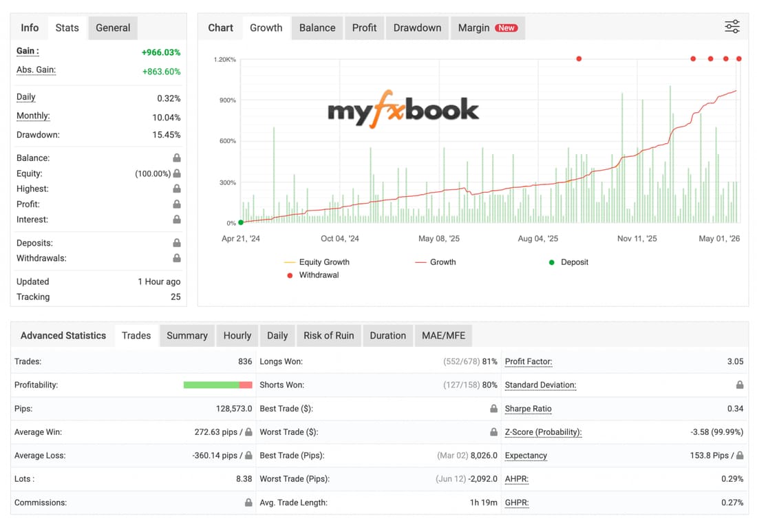Open the Margin tab marked New
The image size is (757, 532).
click(x=488, y=28)
